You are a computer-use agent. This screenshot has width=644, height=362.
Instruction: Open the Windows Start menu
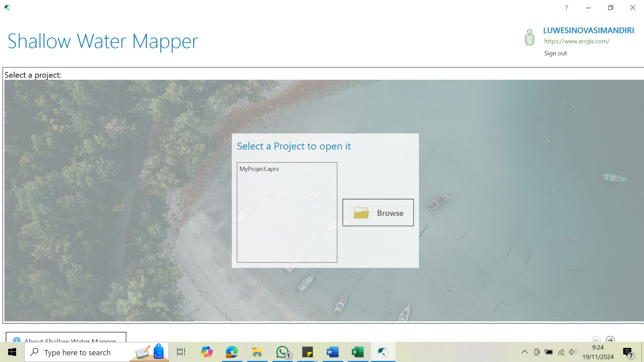click(12, 352)
